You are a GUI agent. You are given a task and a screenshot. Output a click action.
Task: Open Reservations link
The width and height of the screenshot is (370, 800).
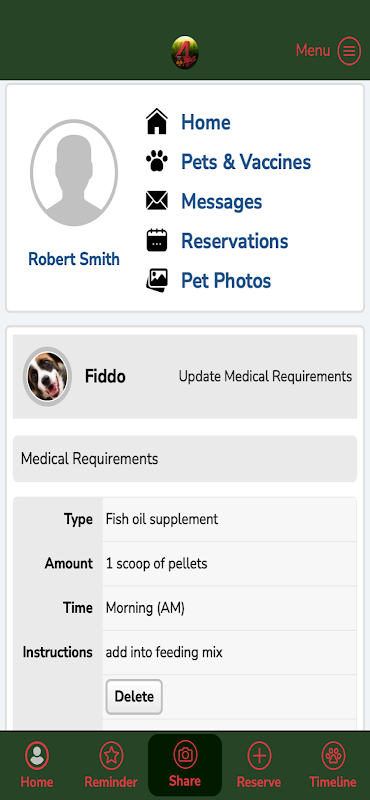click(235, 241)
